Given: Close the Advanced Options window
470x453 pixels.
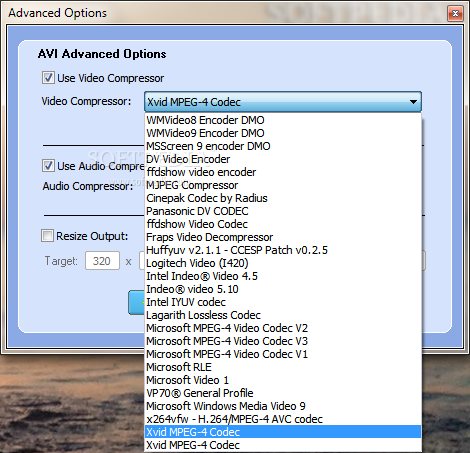Looking at the screenshot, I should [455, 13].
